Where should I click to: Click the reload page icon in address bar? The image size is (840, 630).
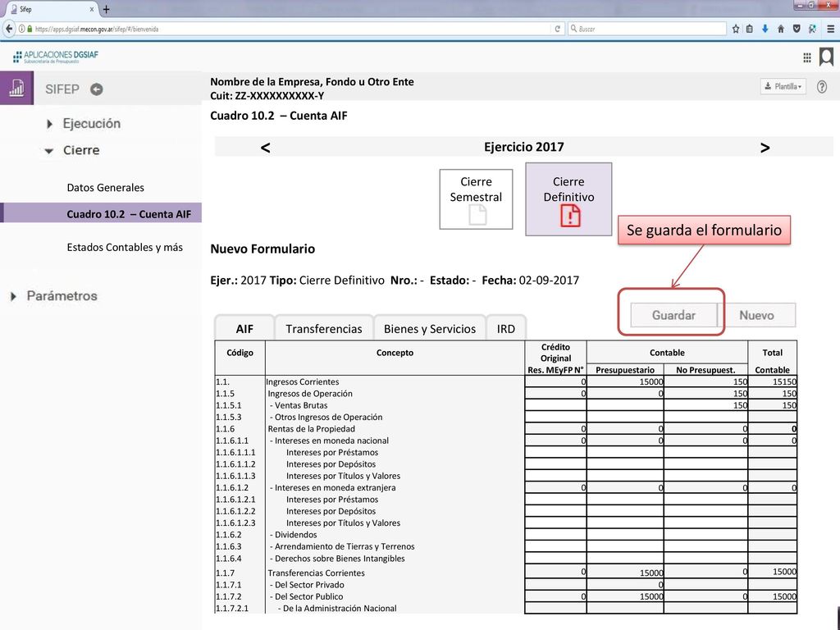click(557, 29)
